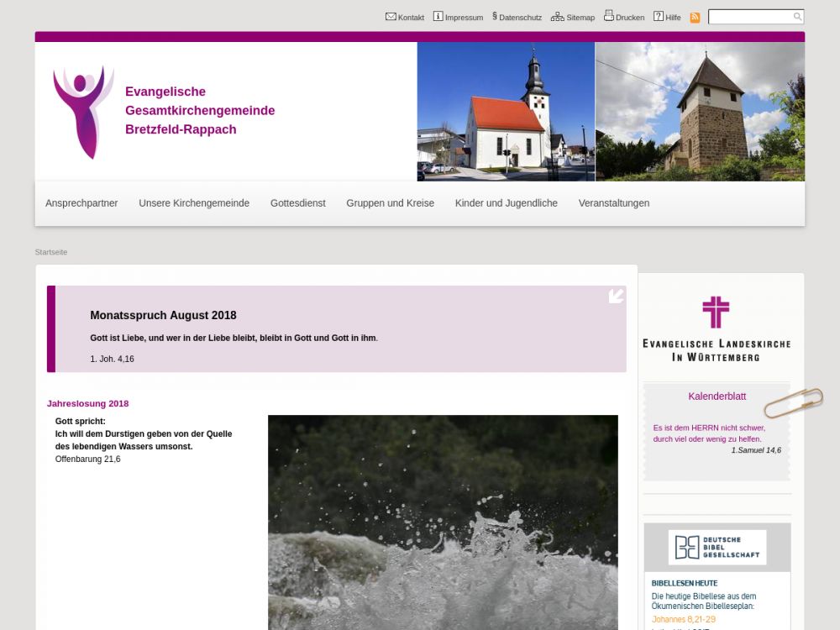Open the Ansprechpartner menu
840x630 pixels.
click(x=81, y=203)
